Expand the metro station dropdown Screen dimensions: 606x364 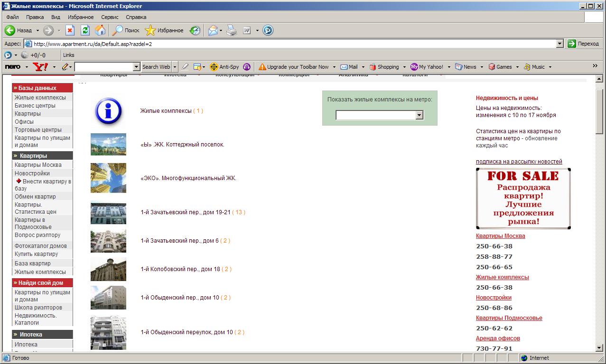(x=419, y=115)
